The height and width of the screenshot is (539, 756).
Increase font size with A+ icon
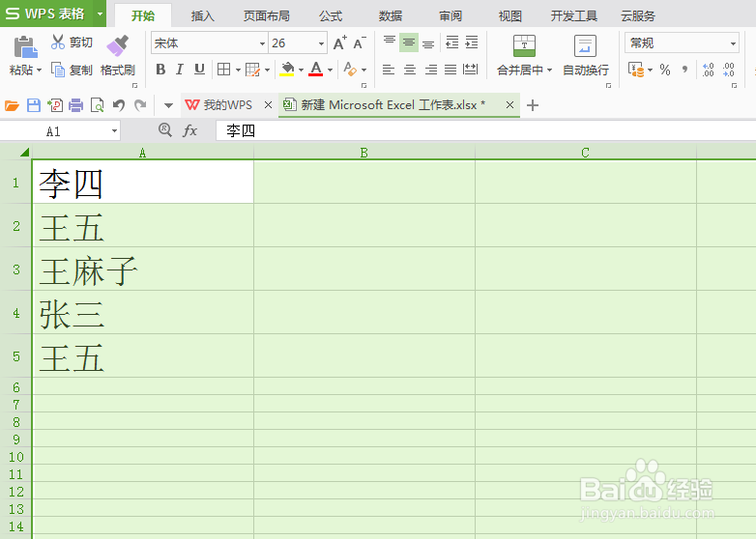[340, 43]
